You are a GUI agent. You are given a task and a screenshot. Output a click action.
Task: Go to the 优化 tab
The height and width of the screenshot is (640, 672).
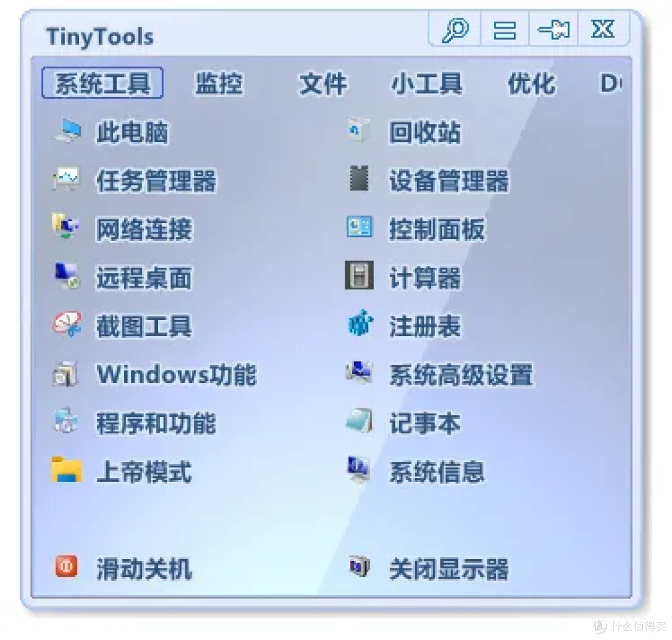(x=531, y=83)
